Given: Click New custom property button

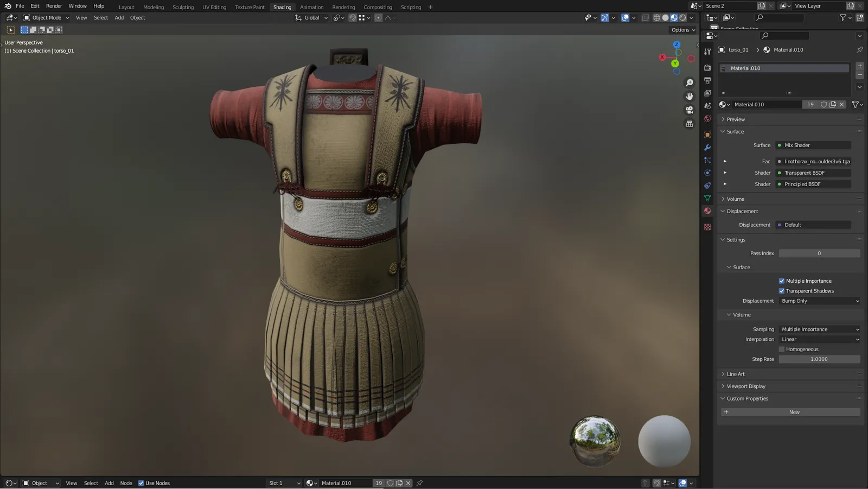Looking at the screenshot, I should pos(790,412).
